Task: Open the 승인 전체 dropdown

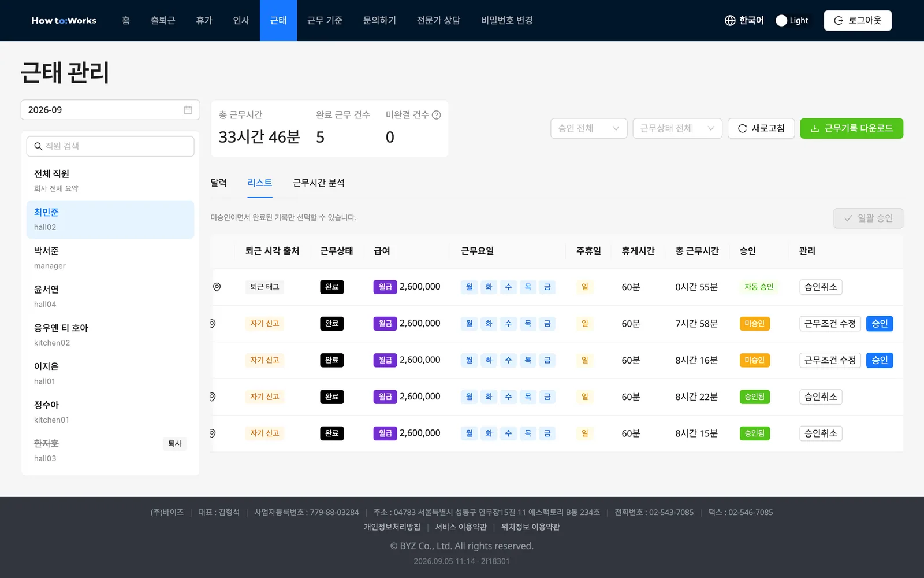Action: click(588, 128)
